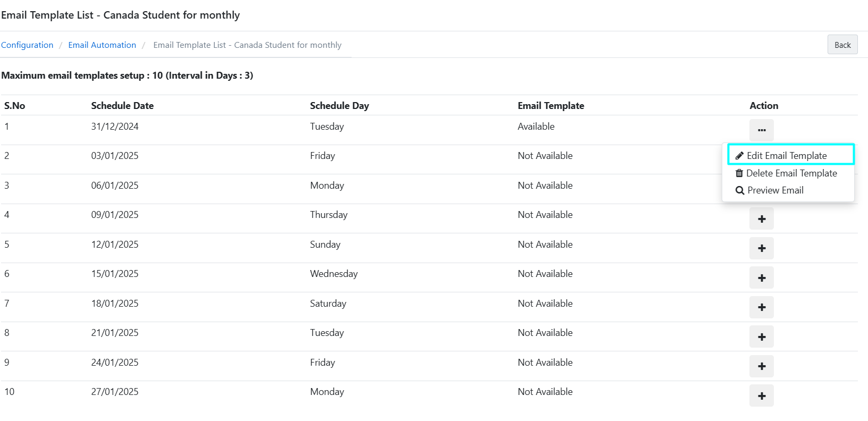Select Edit Email Template from menu
This screenshot has height=421, width=868.
click(x=787, y=156)
